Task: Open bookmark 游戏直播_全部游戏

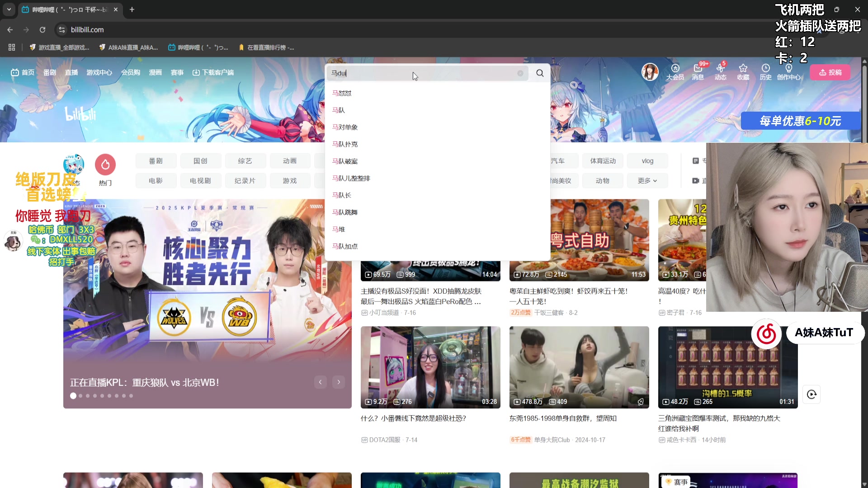Action: click(59, 47)
